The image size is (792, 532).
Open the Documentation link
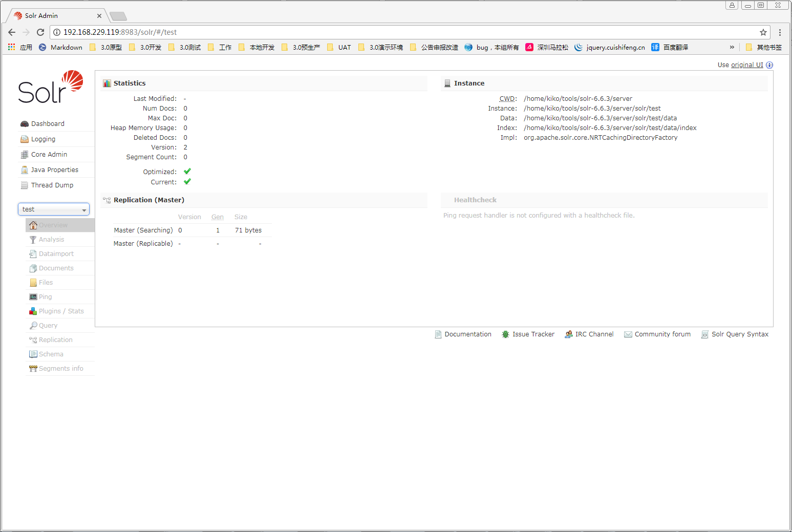coord(463,334)
